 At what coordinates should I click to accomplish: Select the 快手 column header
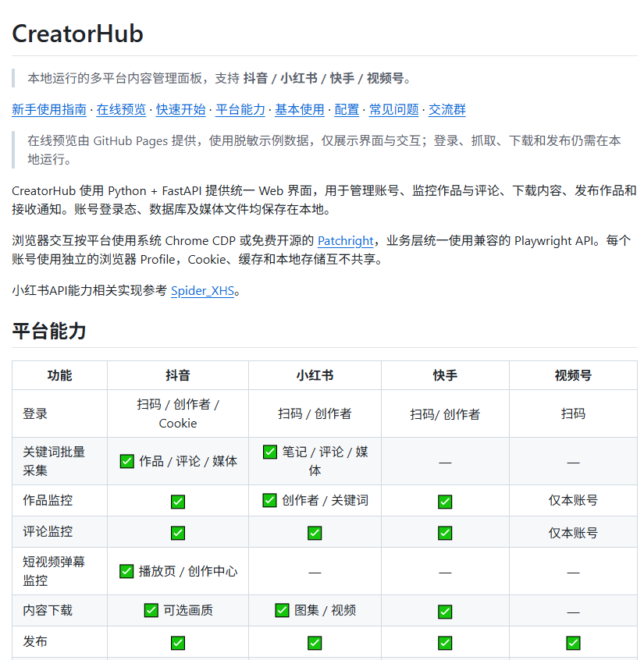click(445, 375)
